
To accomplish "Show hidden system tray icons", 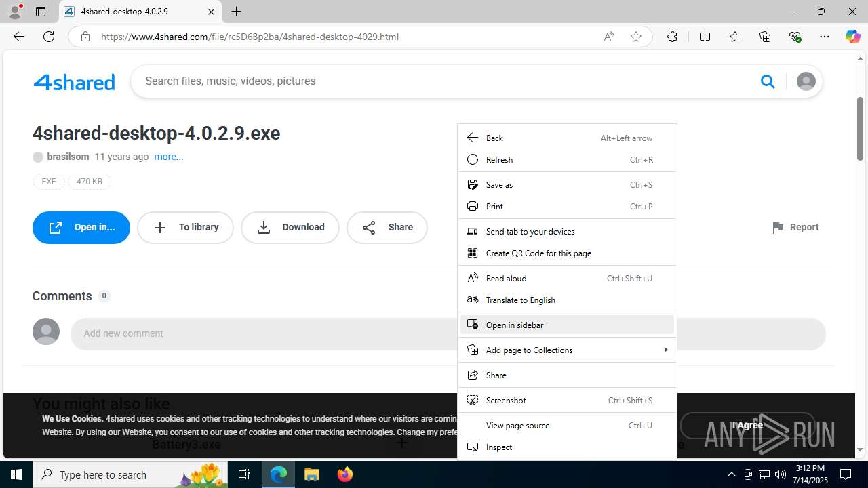I will click(x=731, y=474).
